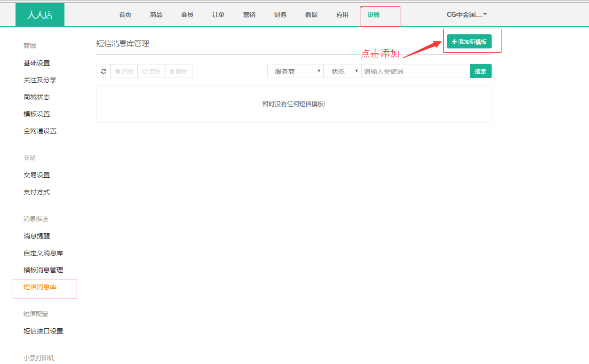
Task: Click the 启用 enable button
Action: [124, 71]
